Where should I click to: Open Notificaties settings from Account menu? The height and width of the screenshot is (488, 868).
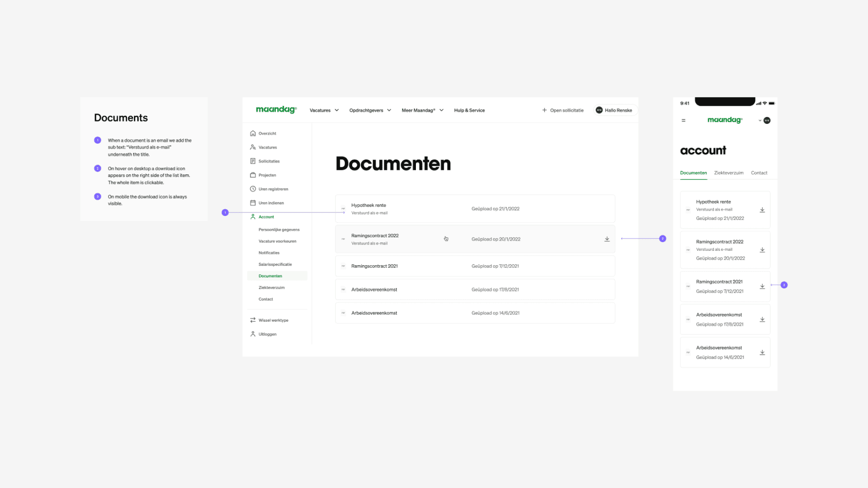269,253
